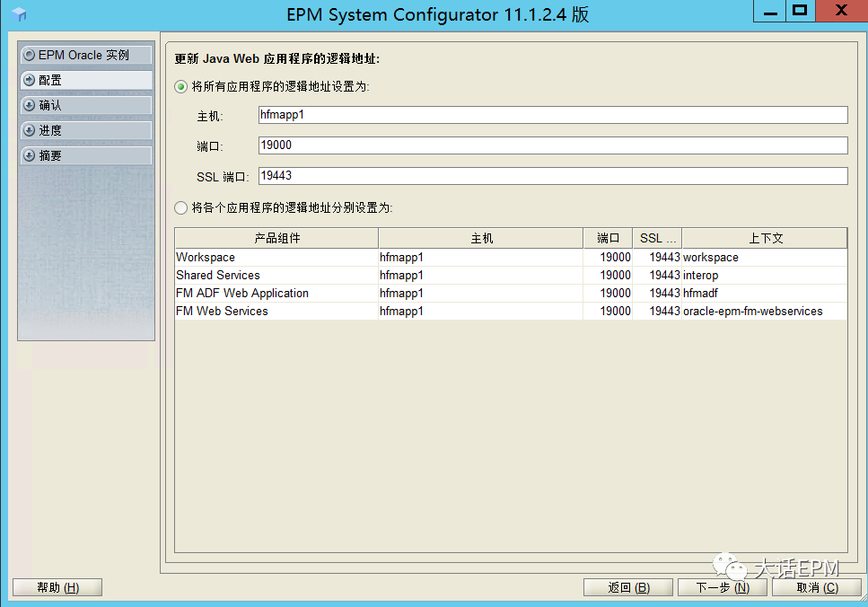Select the Shared Services row
868x607 pixels.
click(x=511, y=276)
